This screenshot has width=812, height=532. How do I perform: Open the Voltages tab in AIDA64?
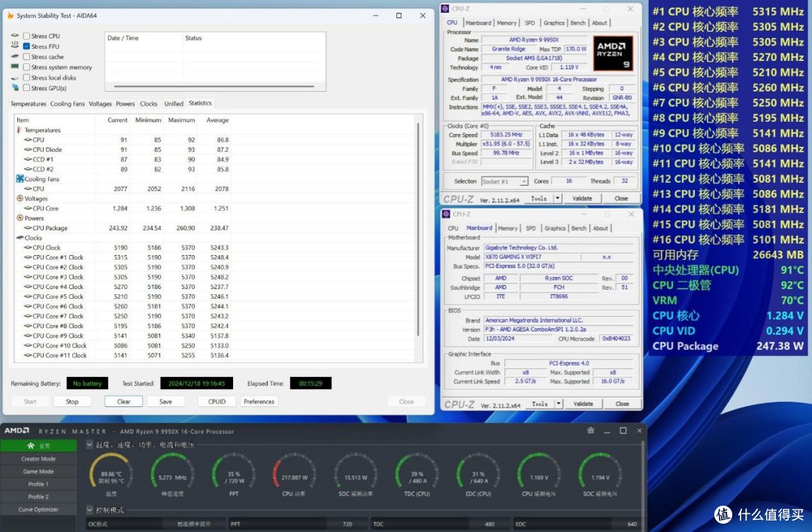pos(100,104)
